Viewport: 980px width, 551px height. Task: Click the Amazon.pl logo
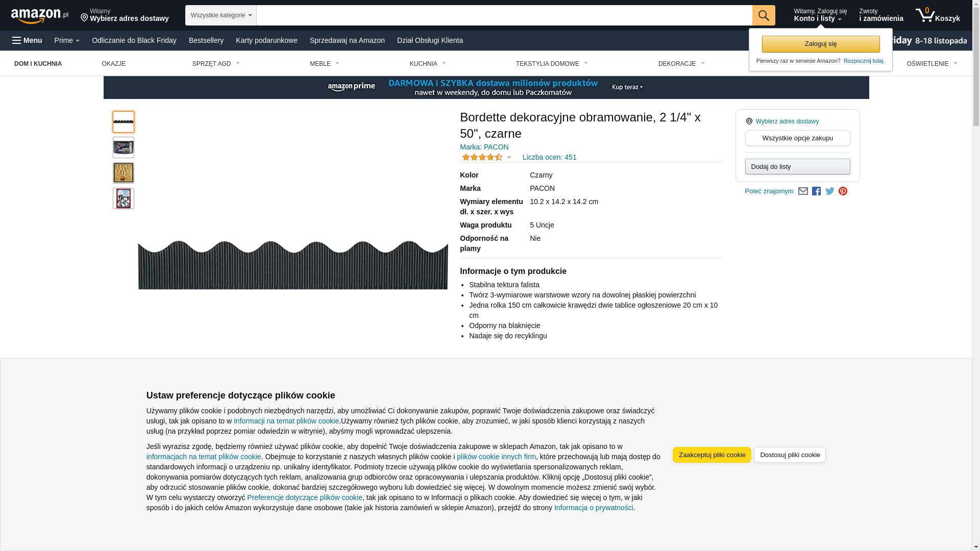point(39,16)
